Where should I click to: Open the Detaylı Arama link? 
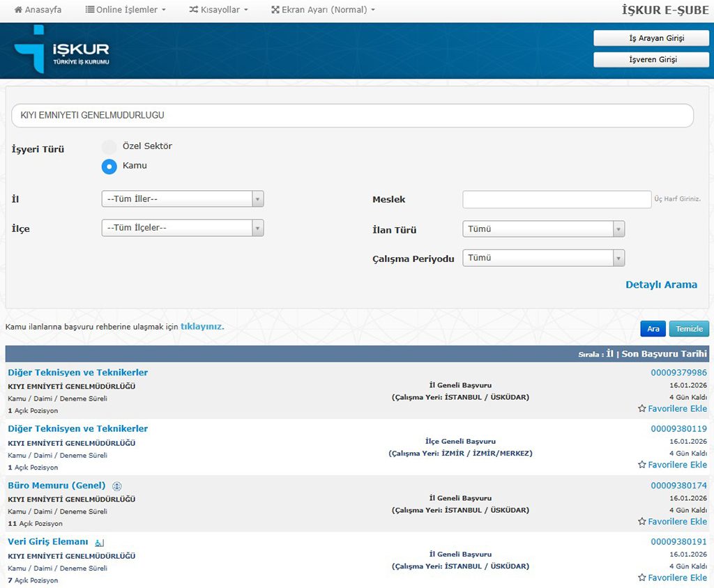pos(661,285)
